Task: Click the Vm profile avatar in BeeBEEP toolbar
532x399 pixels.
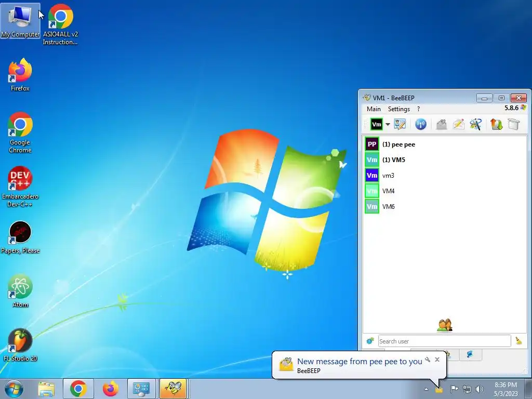Action: pos(376,124)
